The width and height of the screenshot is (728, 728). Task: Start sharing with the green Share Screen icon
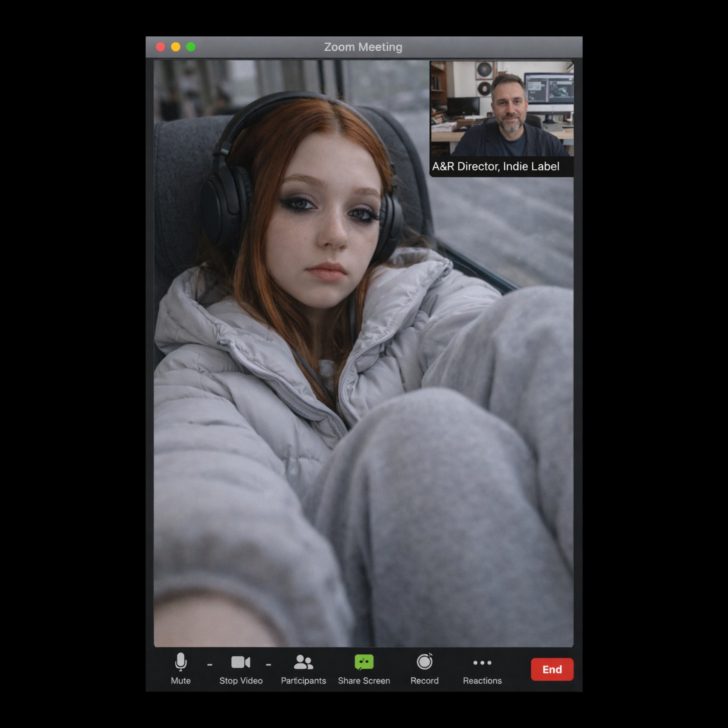click(364, 662)
